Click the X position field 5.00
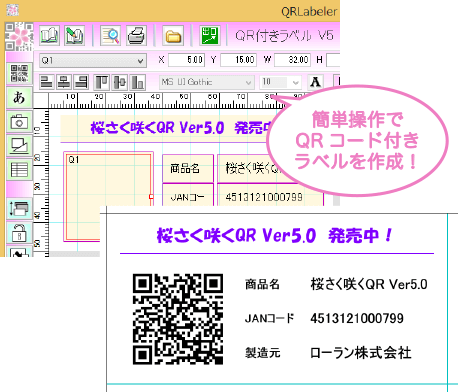This screenshot has width=458, height=392. point(187,60)
